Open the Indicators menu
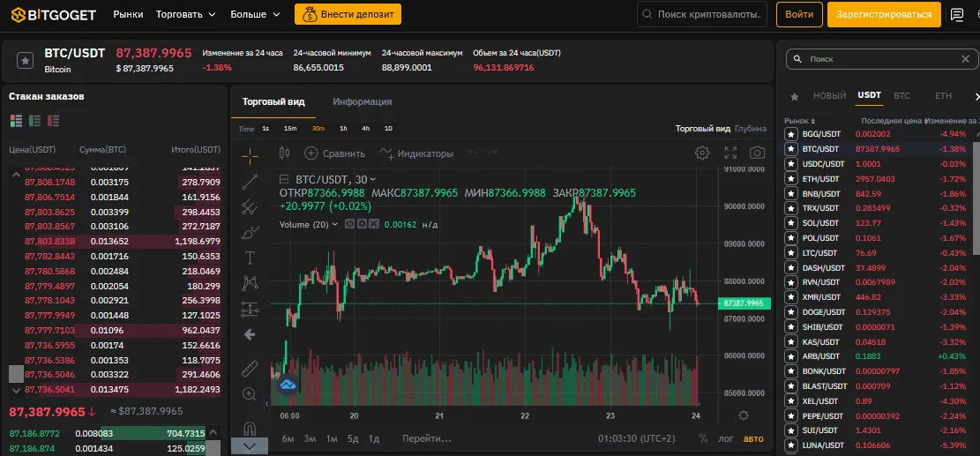 (416, 153)
